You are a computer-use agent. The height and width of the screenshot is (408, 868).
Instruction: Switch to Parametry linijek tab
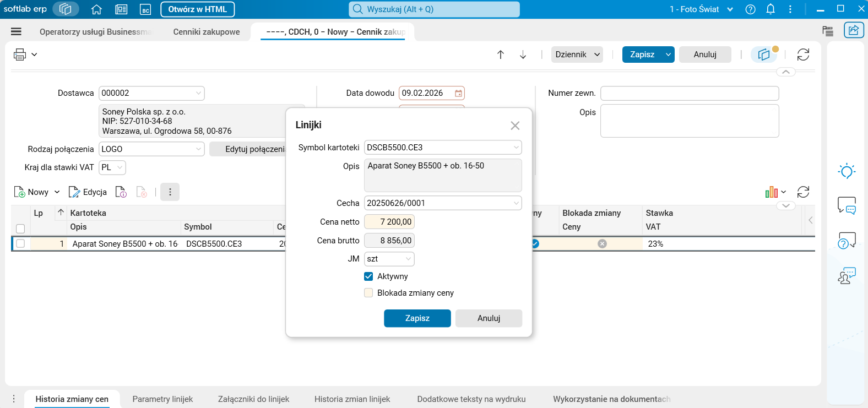coord(162,399)
